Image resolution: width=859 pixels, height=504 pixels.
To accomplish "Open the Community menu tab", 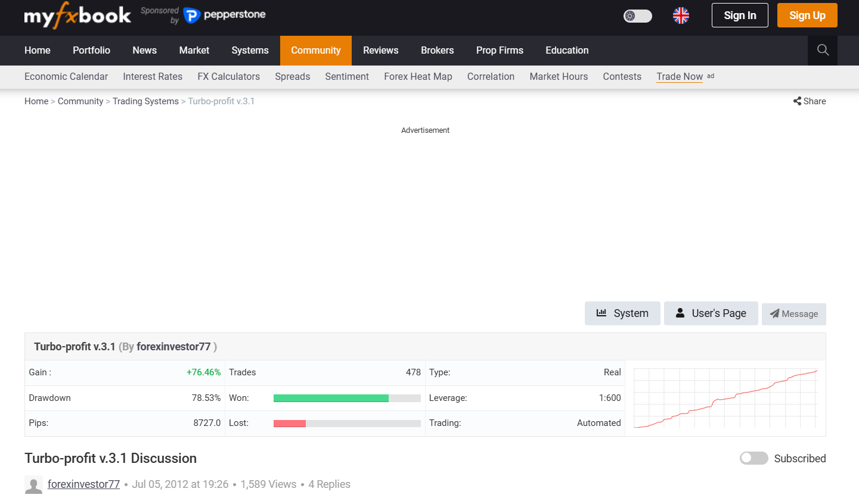I will click(315, 51).
